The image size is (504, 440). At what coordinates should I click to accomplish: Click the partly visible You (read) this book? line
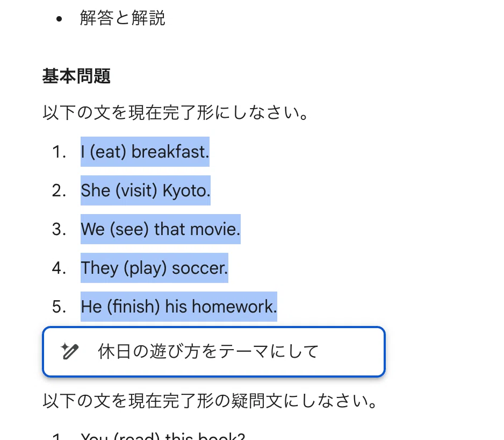[x=163, y=436]
